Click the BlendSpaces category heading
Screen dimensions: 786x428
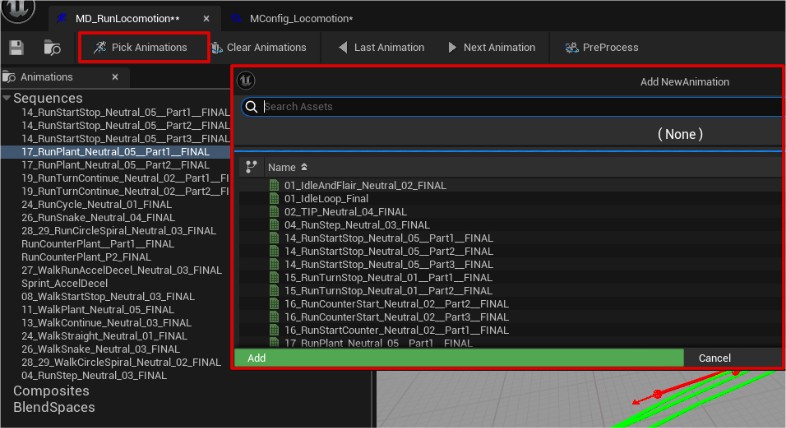click(54, 407)
